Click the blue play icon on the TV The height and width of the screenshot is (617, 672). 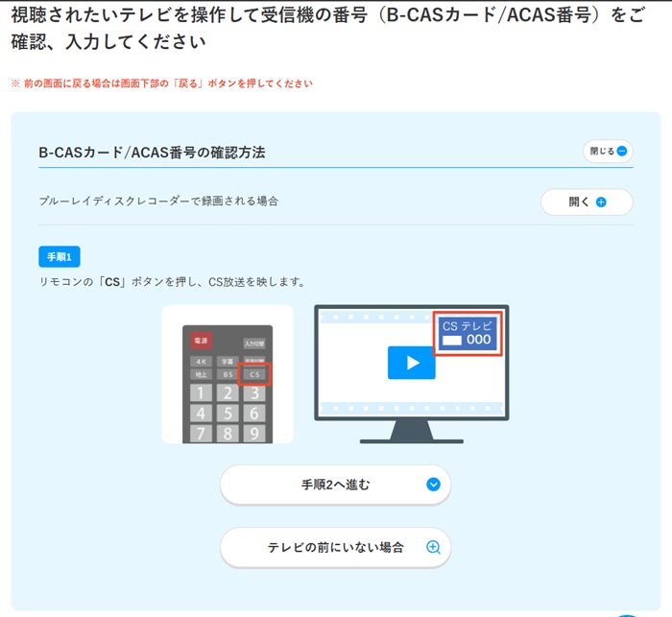tap(411, 363)
